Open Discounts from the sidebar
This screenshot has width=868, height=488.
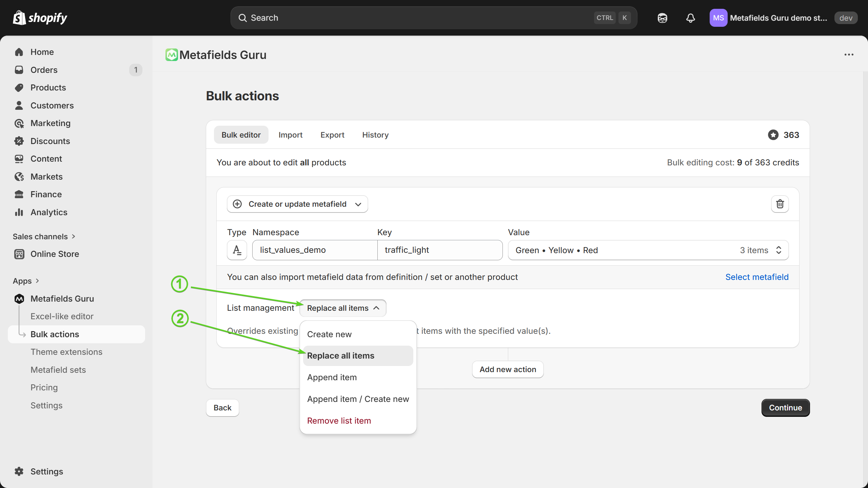(x=50, y=141)
